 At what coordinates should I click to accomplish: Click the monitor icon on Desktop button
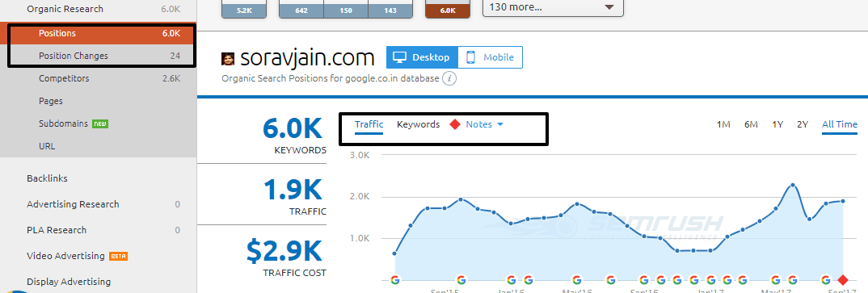pos(400,57)
